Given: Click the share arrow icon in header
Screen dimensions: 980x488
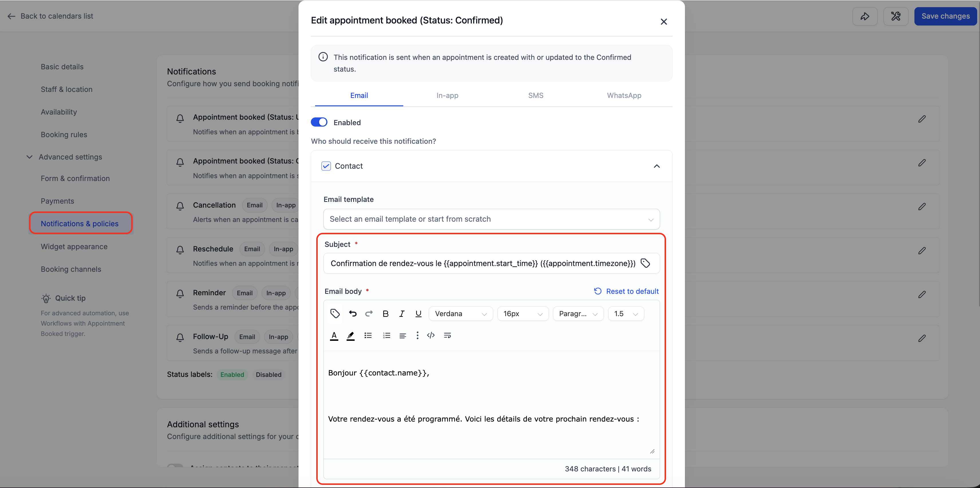Looking at the screenshot, I should pyautogui.click(x=865, y=16).
